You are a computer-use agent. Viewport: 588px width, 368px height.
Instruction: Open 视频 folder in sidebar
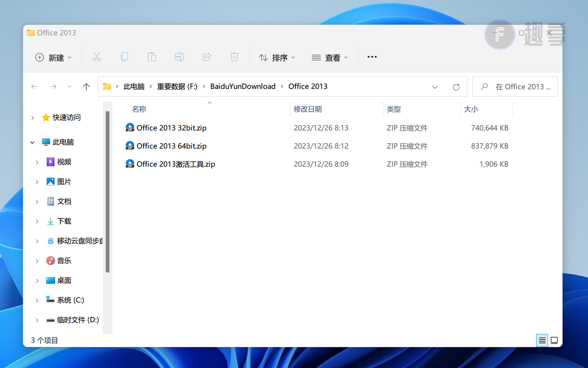(59, 162)
